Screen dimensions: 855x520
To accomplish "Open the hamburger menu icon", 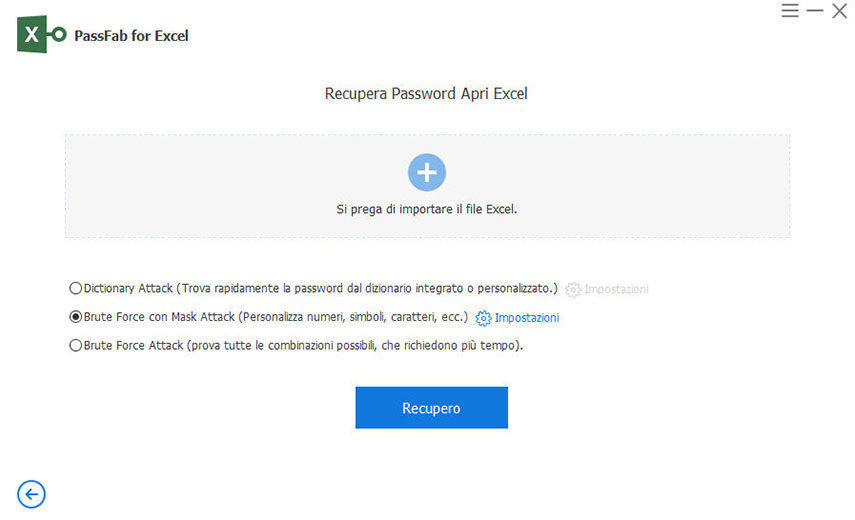I will pos(790,11).
